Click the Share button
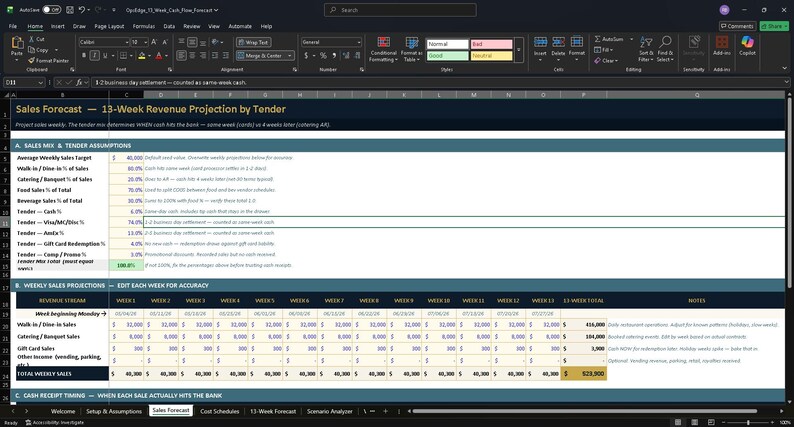794x427 pixels. (x=774, y=26)
